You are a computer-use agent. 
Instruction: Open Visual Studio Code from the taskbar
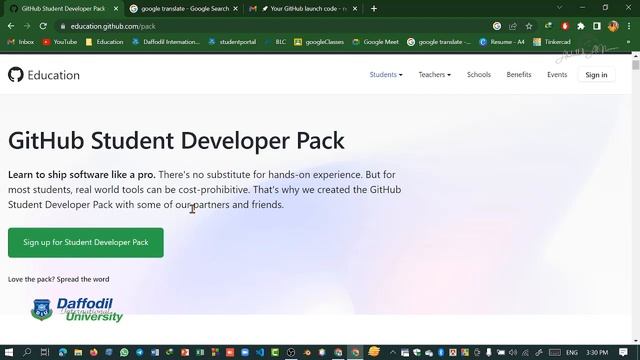(260, 352)
